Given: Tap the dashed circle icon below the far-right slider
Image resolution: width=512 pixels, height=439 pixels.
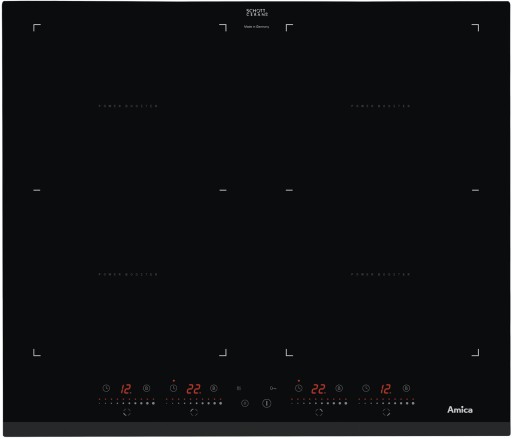Looking at the screenshot, I should click(x=386, y=412).
